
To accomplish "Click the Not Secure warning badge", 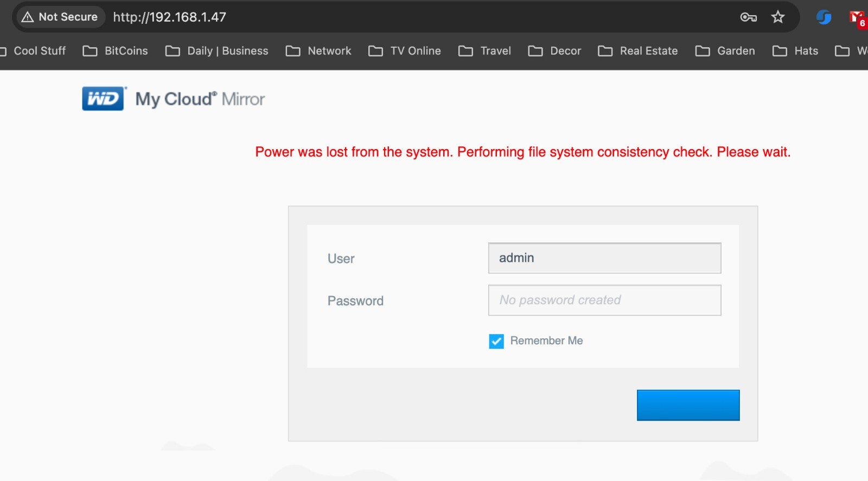I will tap(60, 17).
